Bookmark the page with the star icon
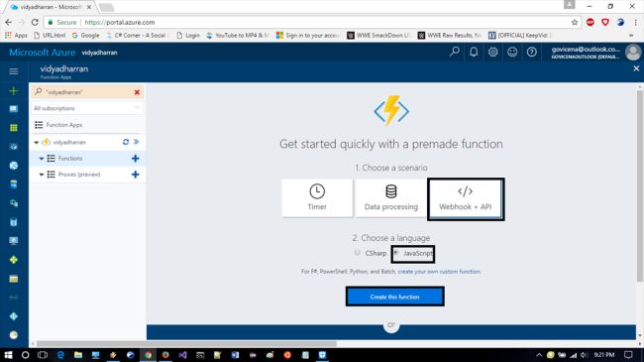The width and height of the screenshot is (644, 362). click(575, 22)
